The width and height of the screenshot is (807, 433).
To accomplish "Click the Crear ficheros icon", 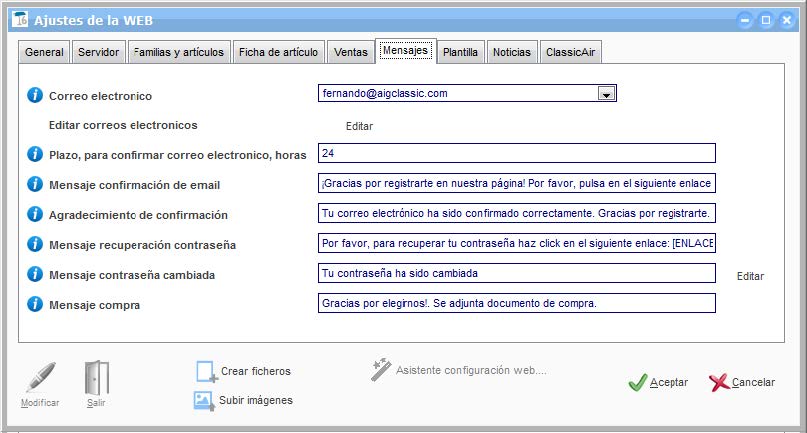I will (206, 371).
